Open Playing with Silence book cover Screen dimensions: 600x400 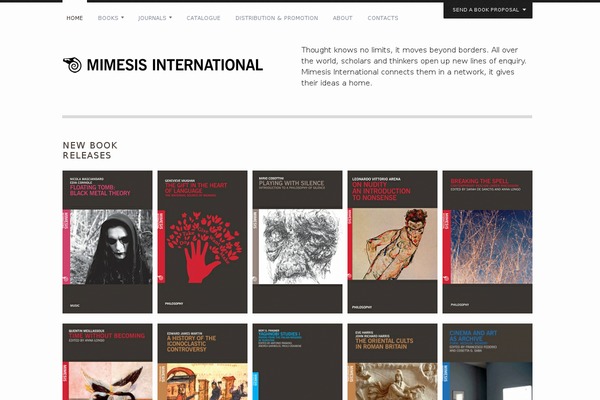click(x=297, y=242)
